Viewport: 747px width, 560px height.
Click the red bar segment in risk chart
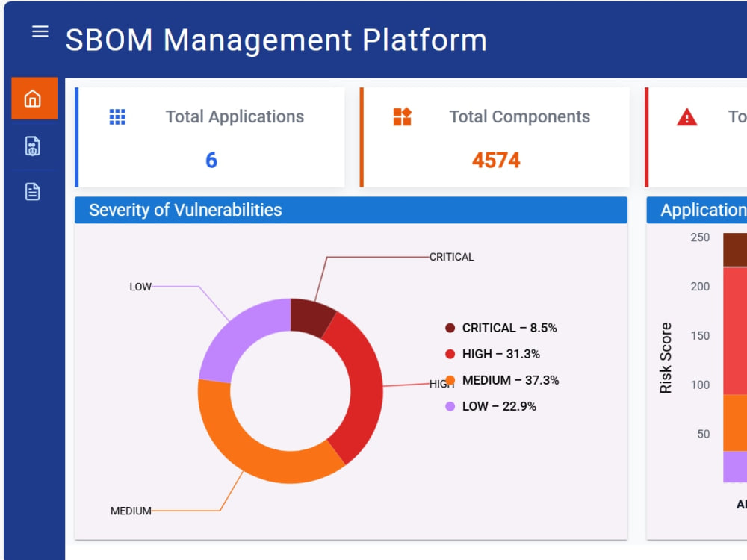pos(735,331)
